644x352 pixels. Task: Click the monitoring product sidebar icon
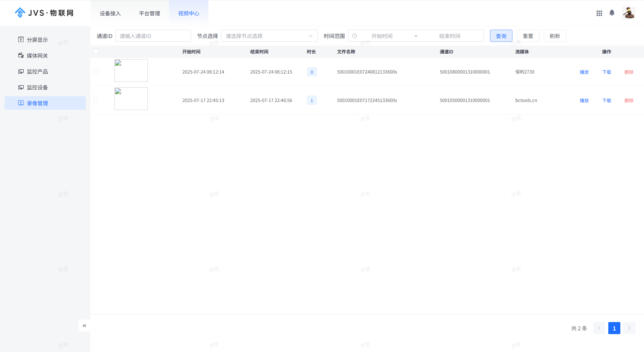[x=21, y=71]
